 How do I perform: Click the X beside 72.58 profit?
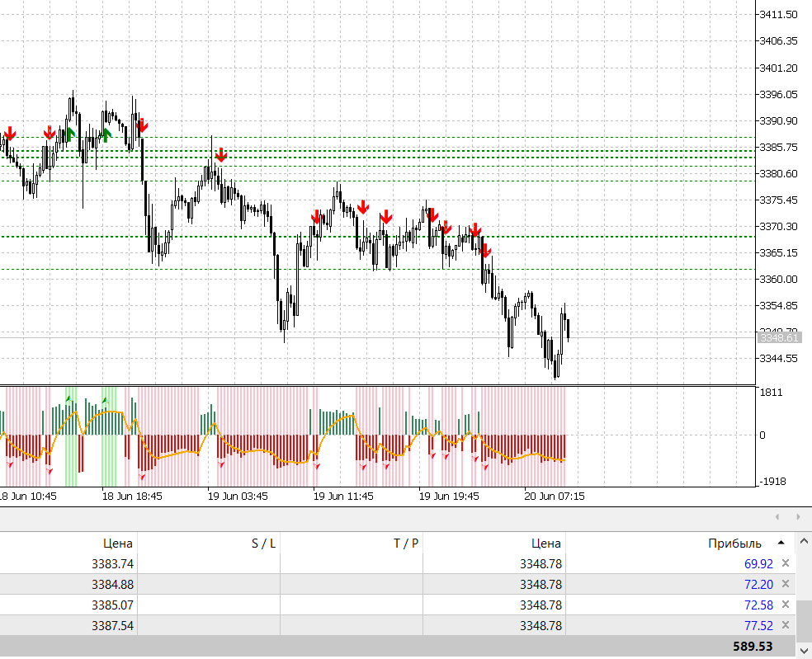786,605
